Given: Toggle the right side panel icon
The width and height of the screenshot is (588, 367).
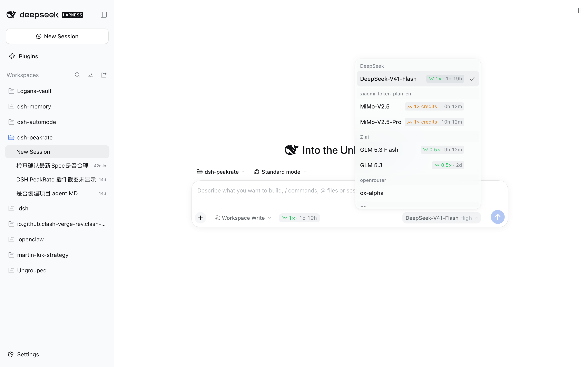Looking at the screenshot, I should pyautogui.click(x=578, y=10).
